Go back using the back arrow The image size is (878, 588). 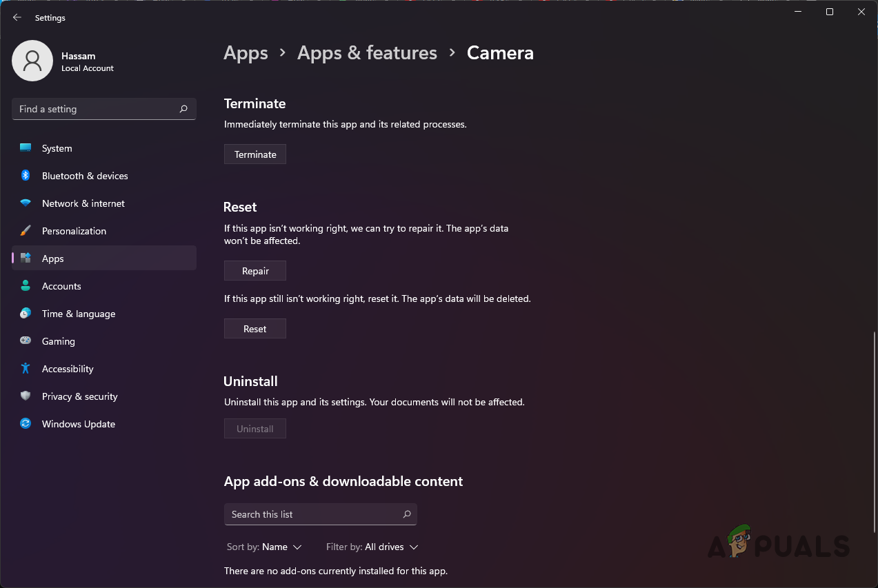[x=17, y=18]
